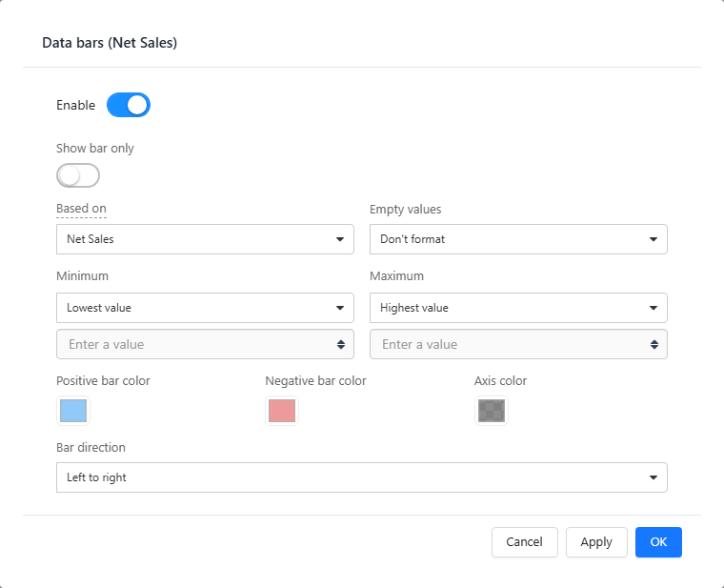The height and width of the screenshot is (588, 724).
Task: Click the Positive bar color label
Action: (103, 380)
